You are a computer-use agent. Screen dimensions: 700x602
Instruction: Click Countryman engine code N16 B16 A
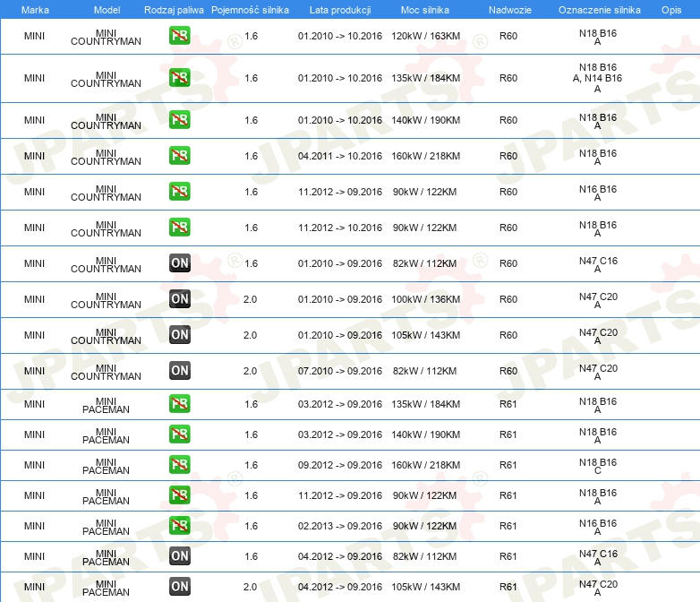tap(597, 193)
